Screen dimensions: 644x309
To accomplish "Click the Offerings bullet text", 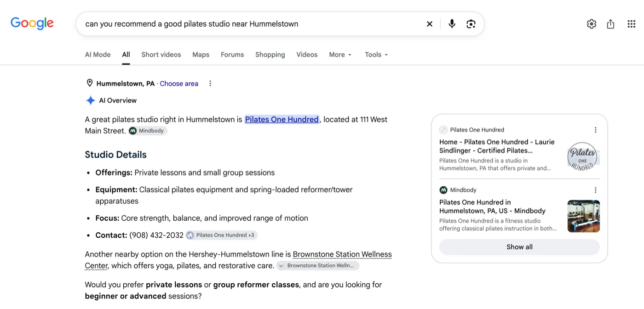I will click(185, 173).
